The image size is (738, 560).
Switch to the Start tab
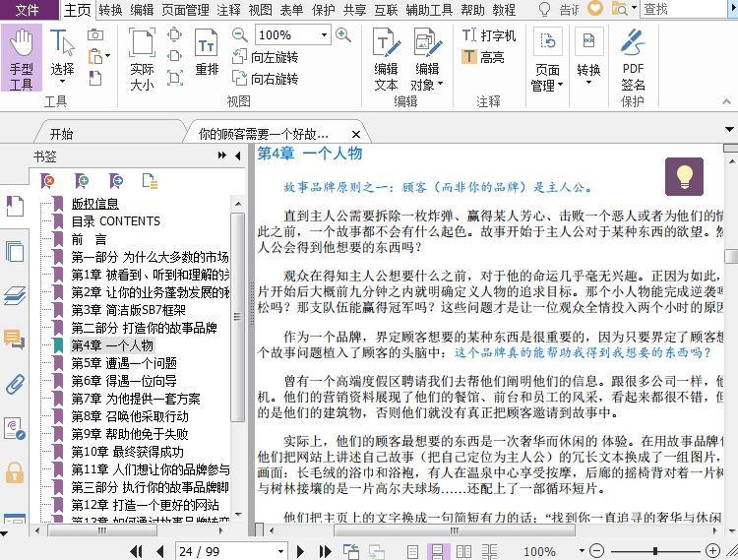tap(61, 134)
